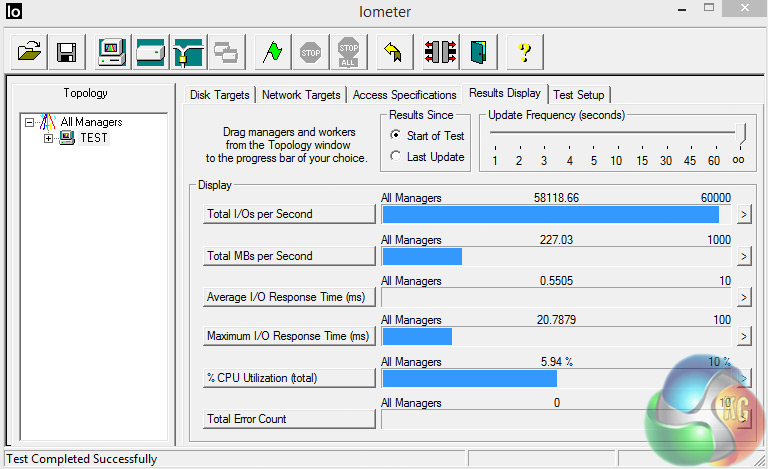Disconnect the selected worker or manager
The image size is (768, 469).
click(440, 51)
